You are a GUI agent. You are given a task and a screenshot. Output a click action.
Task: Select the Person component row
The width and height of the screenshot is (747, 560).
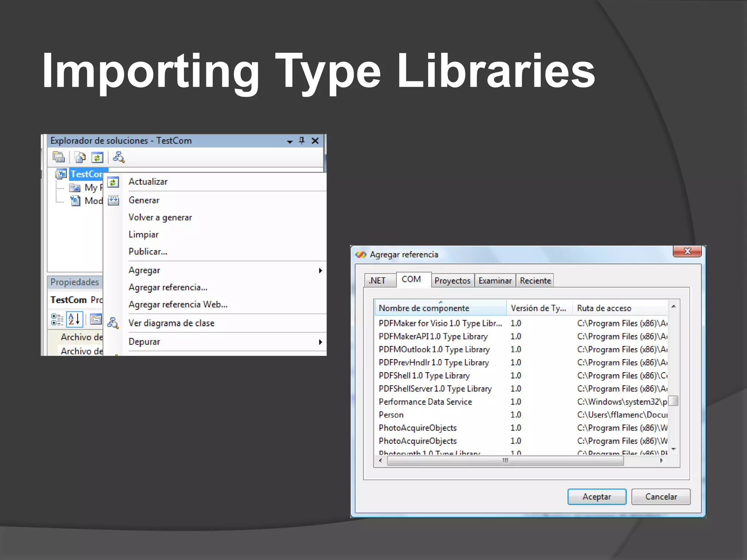pos(521,415)
